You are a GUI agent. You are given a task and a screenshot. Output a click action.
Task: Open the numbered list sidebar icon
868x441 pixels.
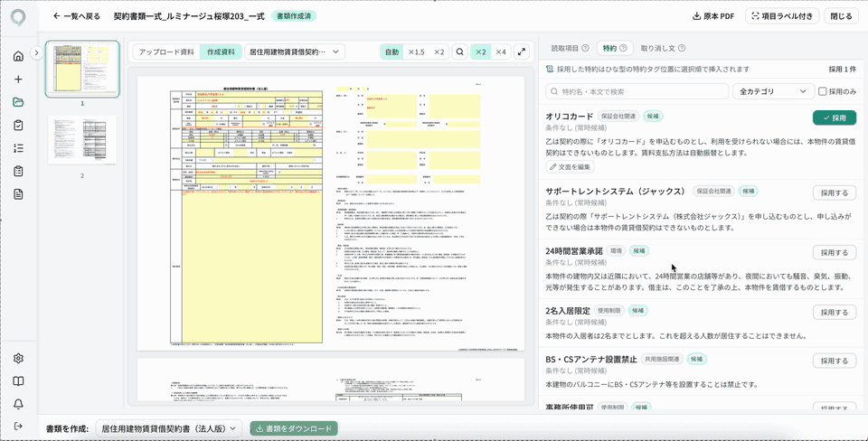tap(18, 147)
